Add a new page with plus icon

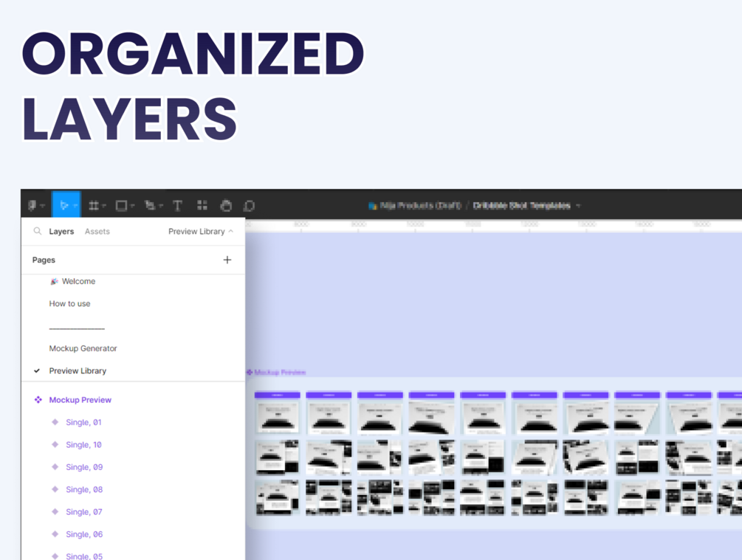coord(227,260)
